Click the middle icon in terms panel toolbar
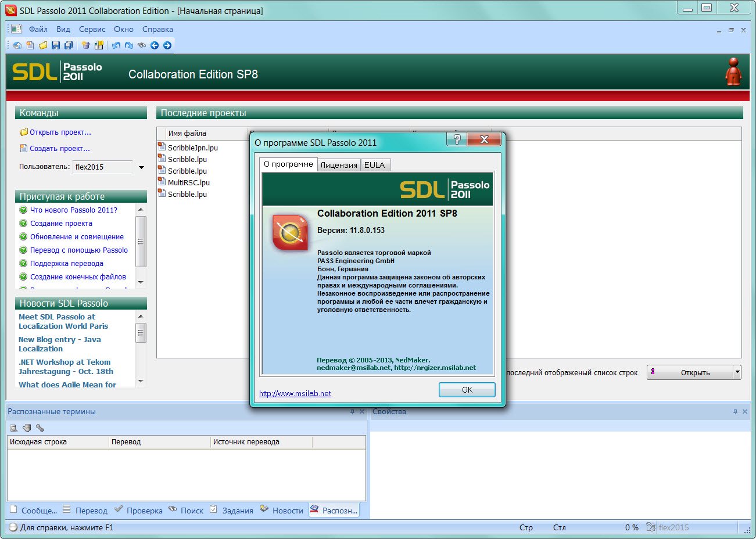The height and width of the screenshot is (539, 756). click(x=27, y=428)
